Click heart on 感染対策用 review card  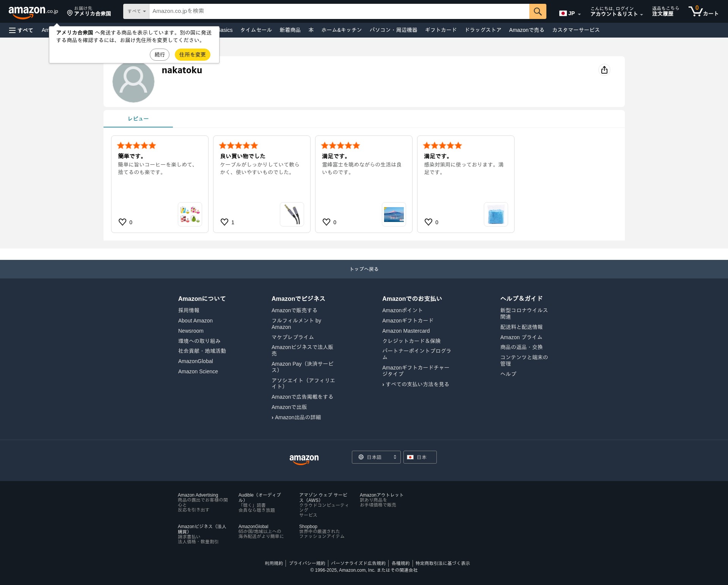point(428,222)
